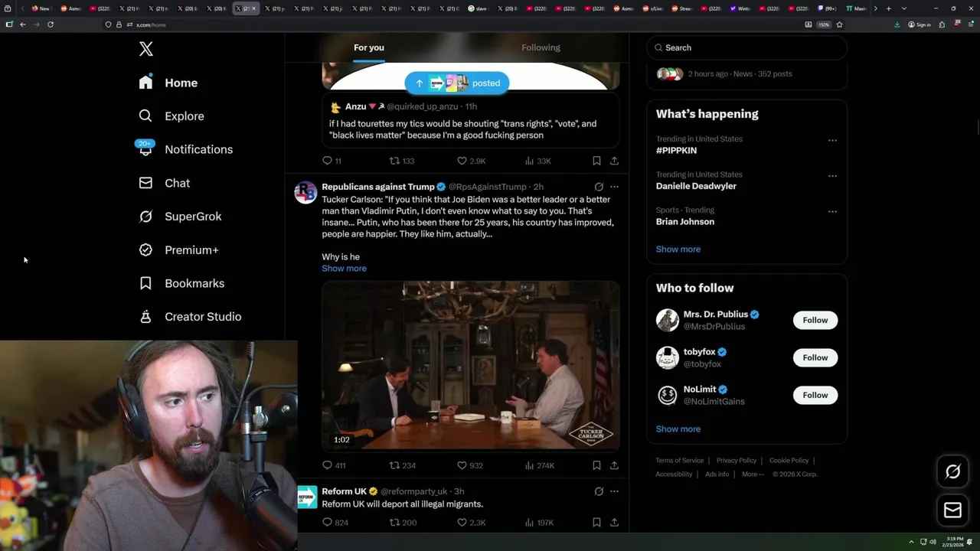The height and width of the screenshot is (551, 980).
Task: Open the floating Messages envelope button
Action: 952,510
